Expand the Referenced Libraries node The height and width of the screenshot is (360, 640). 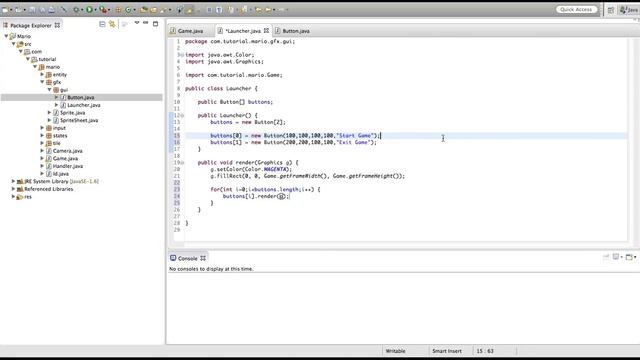point(13,189)
